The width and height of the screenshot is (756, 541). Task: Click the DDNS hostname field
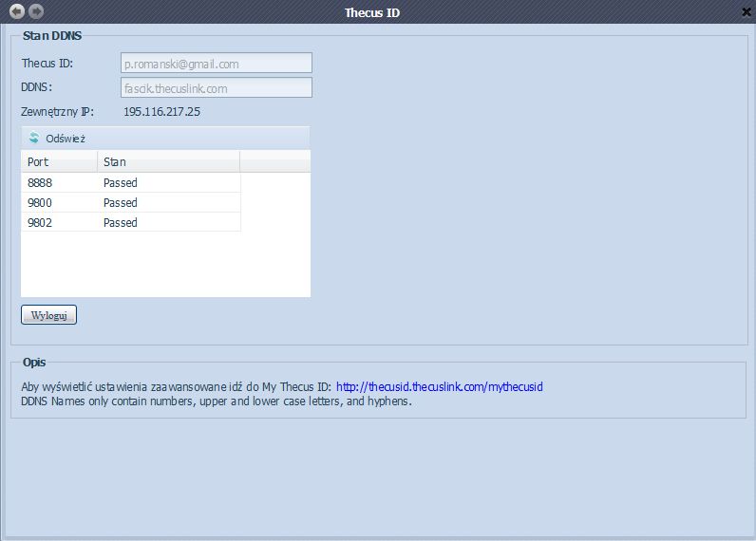point(216,87)
